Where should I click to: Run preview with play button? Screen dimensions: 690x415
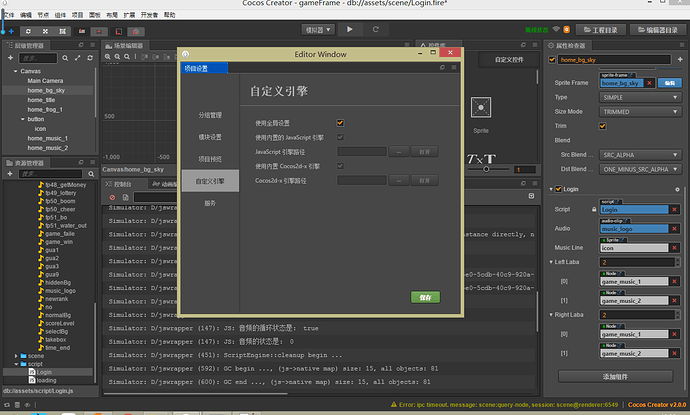point(349,29)
